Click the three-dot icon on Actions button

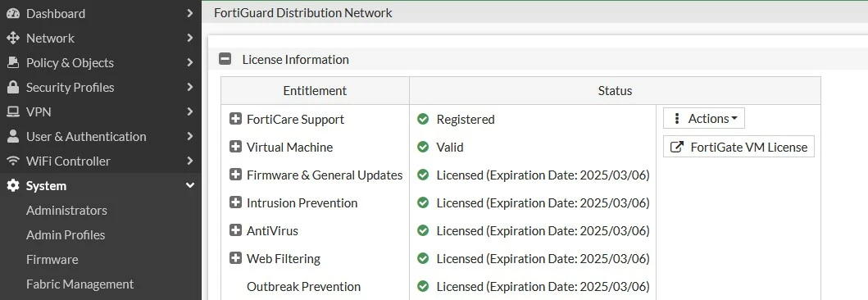coord(676,119)
